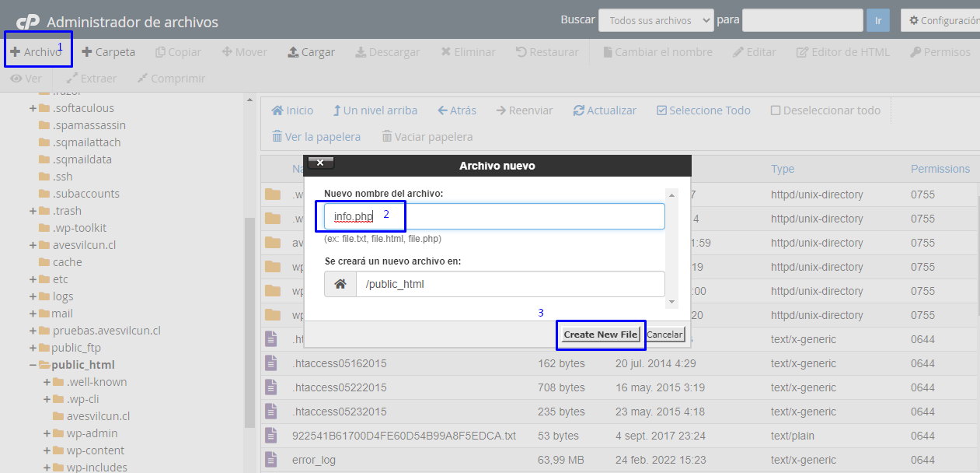Select the Mover tool
The width and height of the screenshot is (980, 473).
pos(244,53)
